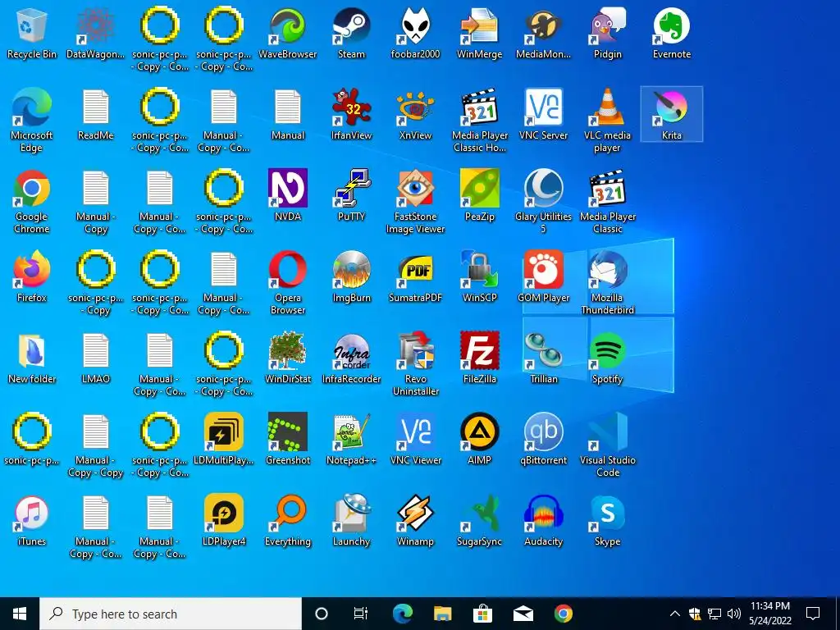Screen dimensions: 840x630
Task: Click the volume speaker tray icon
Action: pos(734,614)
